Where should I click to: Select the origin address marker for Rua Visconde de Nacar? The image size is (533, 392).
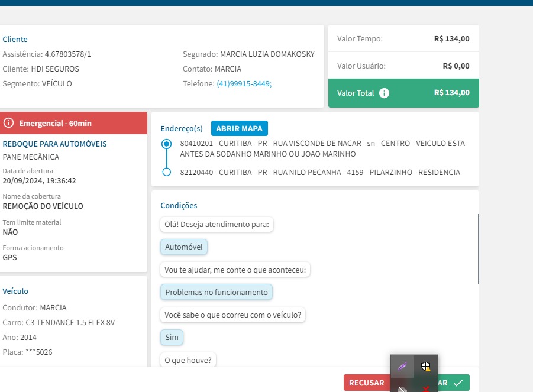tap(167, 144)
